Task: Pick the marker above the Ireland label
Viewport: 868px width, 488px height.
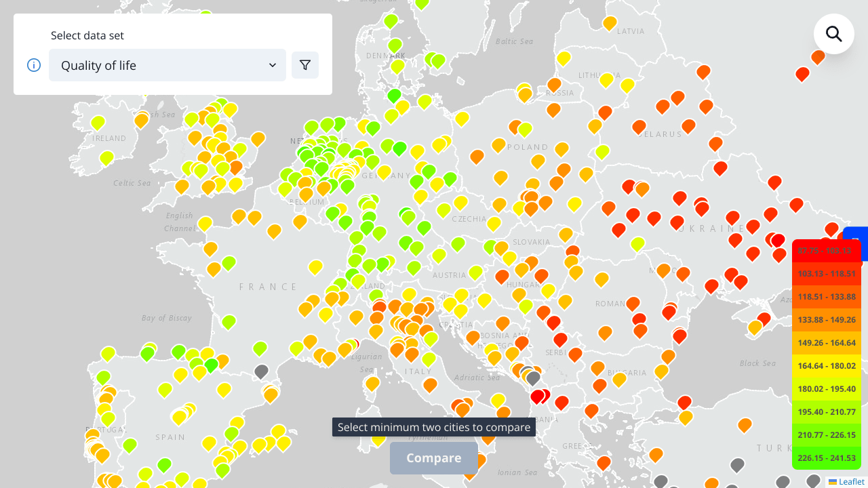Action: coord(98,123)
